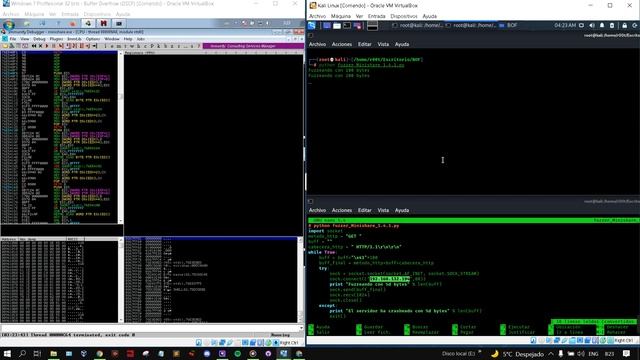Expand the hidden system tray icons chevron
The height and width of the screenshot is (360, 640).
551,354
